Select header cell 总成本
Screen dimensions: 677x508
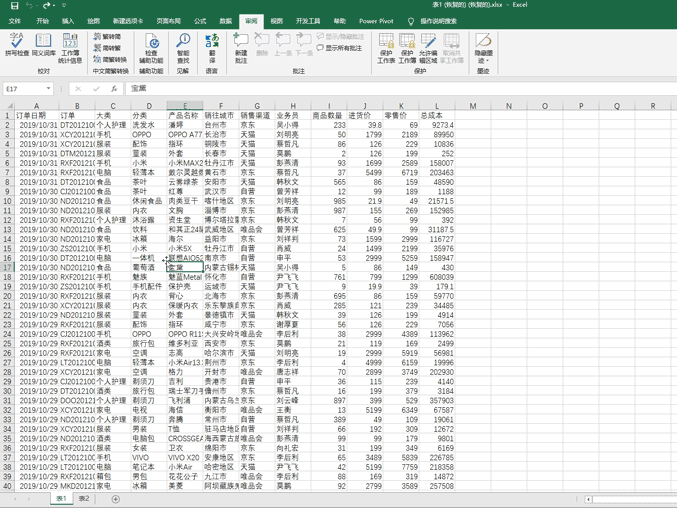[x=437, y=116]
